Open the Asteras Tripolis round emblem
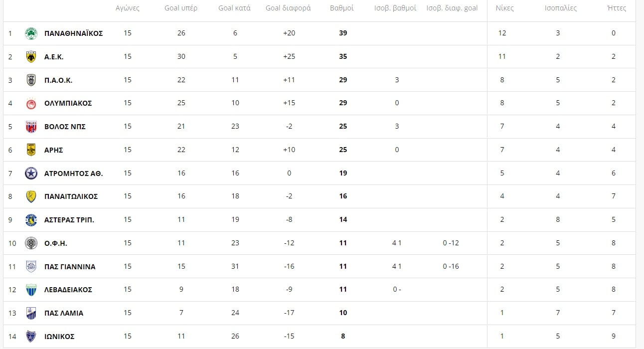644x349 pixels. [31, 220]
